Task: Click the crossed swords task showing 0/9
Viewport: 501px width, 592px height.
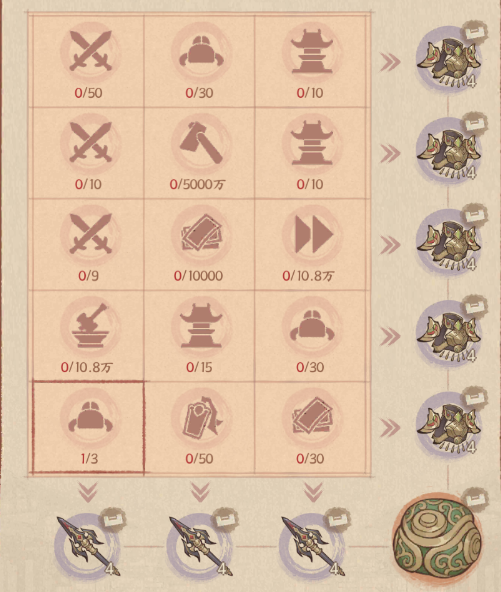Action: pos(88,244)
